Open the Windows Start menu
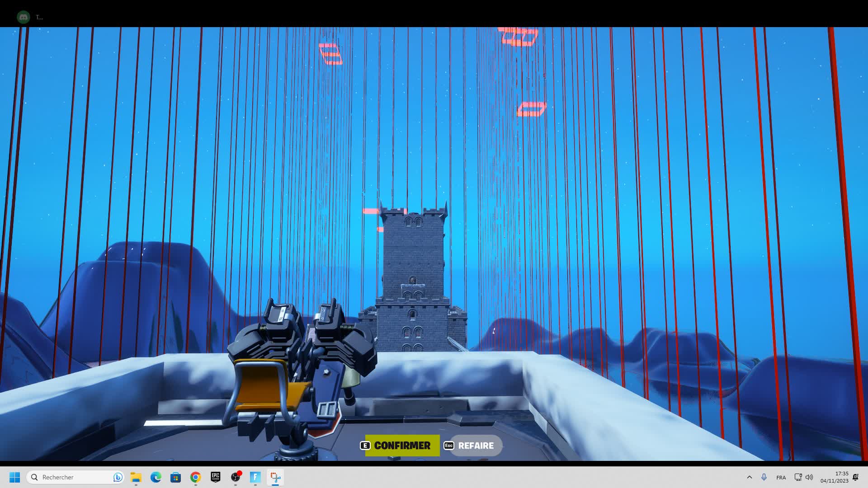Image resolution: width=868 pixels, height=488 pixels. (14, 477)
